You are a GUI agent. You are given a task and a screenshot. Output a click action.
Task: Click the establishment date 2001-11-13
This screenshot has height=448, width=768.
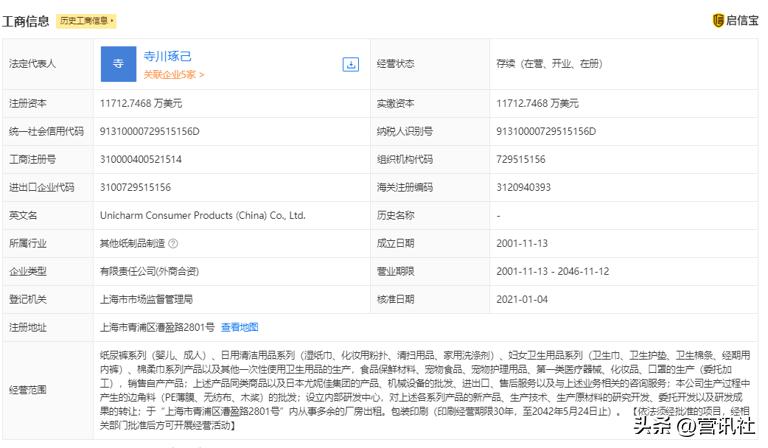pyautogui.click(x=522, y=243)
